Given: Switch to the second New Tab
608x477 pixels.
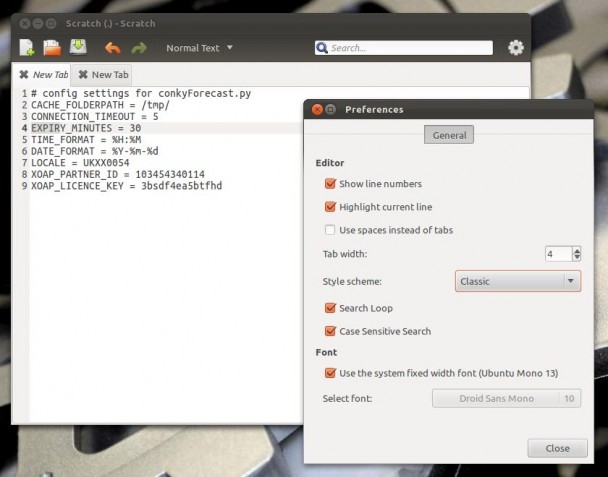Looking at the screenshot, I should (x=109, y=75).
